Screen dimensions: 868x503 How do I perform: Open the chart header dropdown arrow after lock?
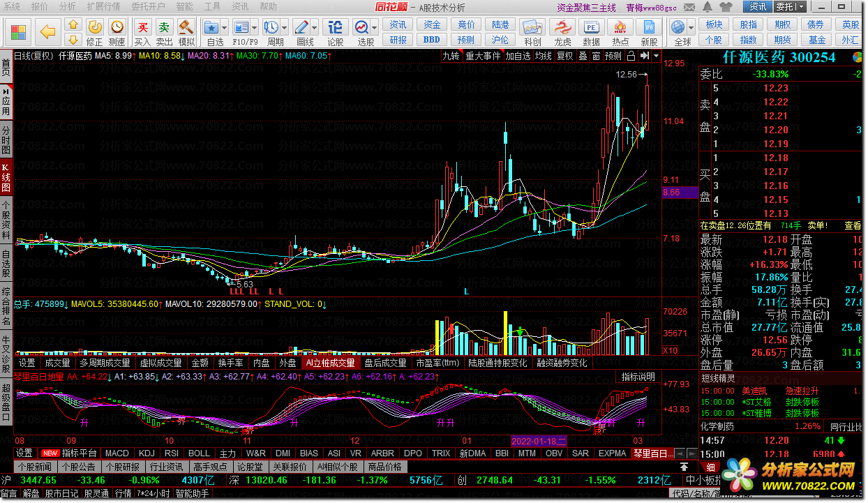(656, 56)
